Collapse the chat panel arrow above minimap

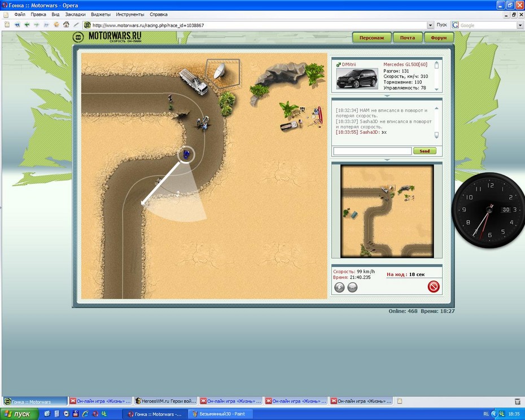[387, 160]
